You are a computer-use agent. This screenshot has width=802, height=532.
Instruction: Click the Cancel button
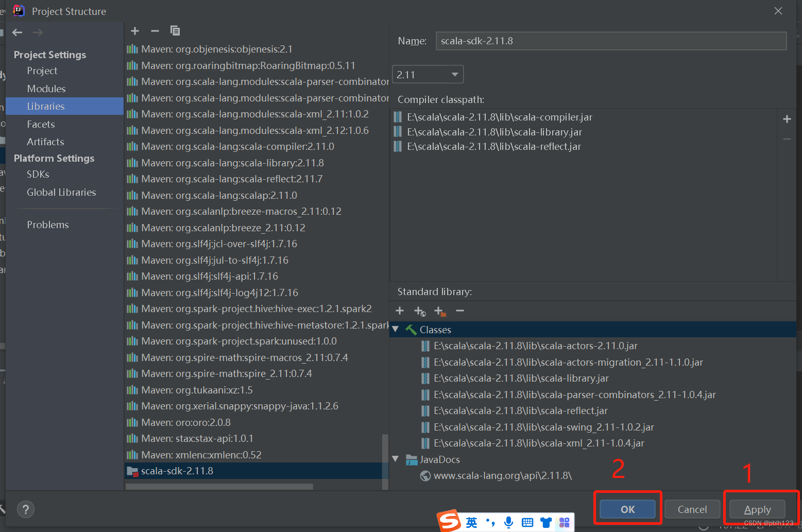692,509
